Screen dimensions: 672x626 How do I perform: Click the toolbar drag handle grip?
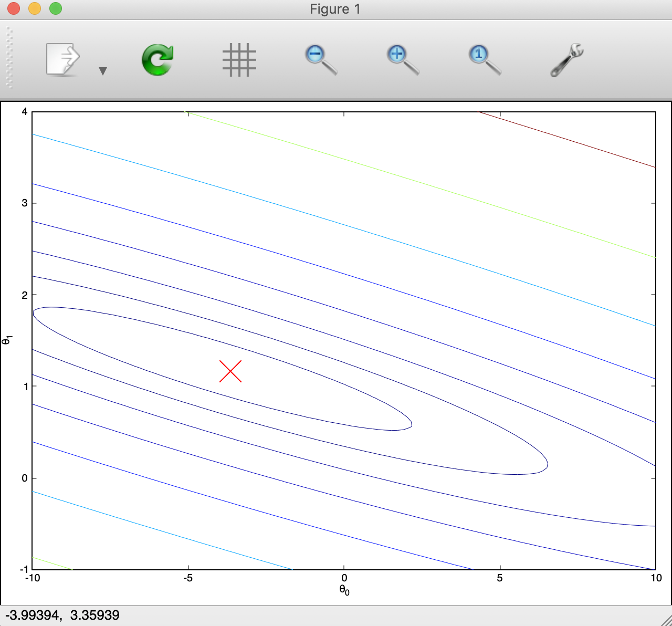9,59
